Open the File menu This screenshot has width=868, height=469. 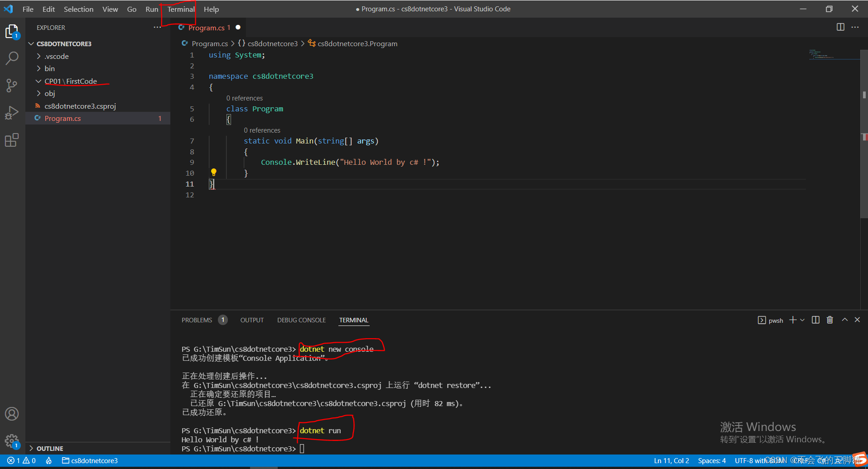click(28, 9)
